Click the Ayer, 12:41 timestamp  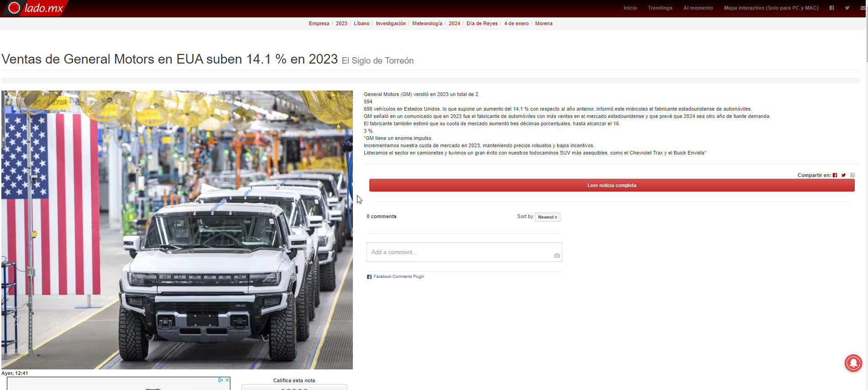coord(15,373)
